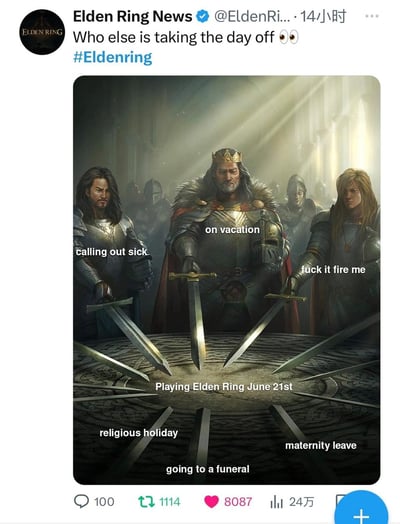Tap the tweet text about taking day off
Image resolution: width=400 pixels, height=524 pixels.
pyautogui.click(x=174, y=37)
